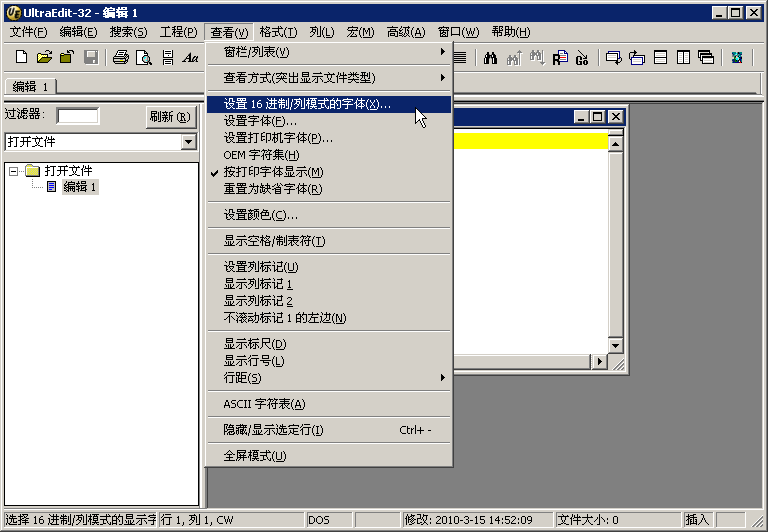Click the Next Window toolbar icon
This screenshot has height=532, width=768.
pyautogui.click(x=613, y=58)
